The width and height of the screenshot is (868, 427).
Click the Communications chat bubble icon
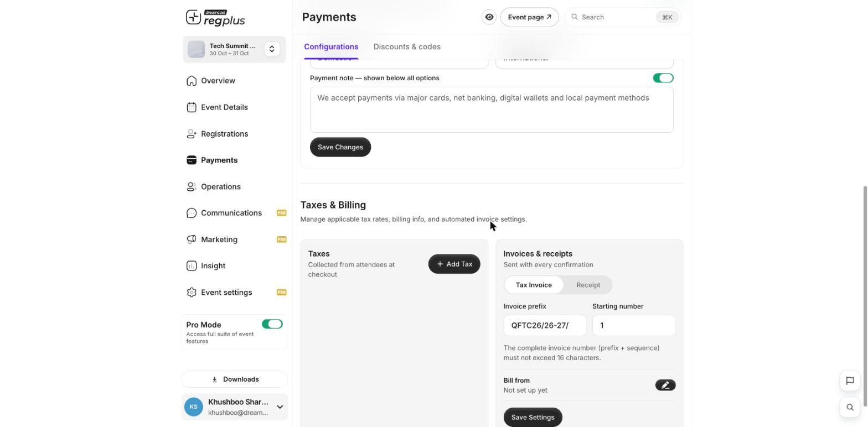coord(192,213)
